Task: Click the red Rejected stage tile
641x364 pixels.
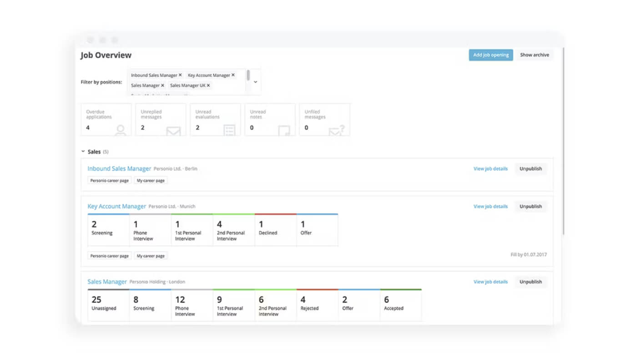Action: coord(318,305)
